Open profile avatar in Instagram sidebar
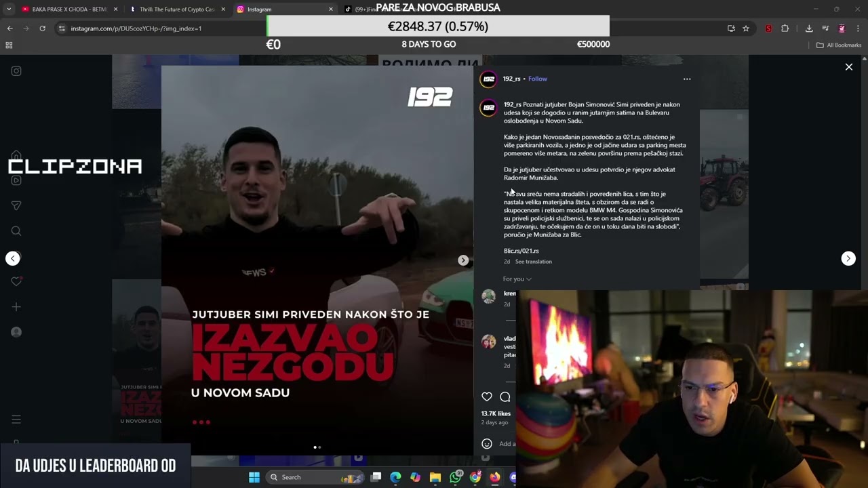 coord(16,332)
